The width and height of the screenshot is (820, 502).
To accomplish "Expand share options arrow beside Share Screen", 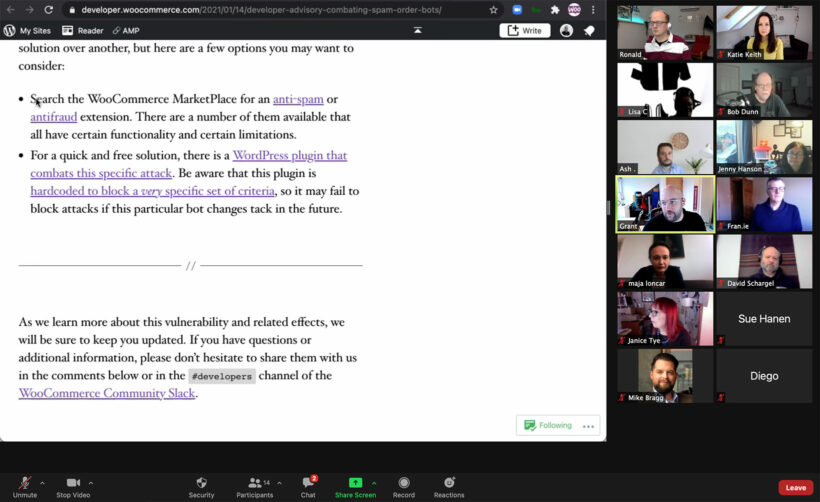I will click(374, 482).
